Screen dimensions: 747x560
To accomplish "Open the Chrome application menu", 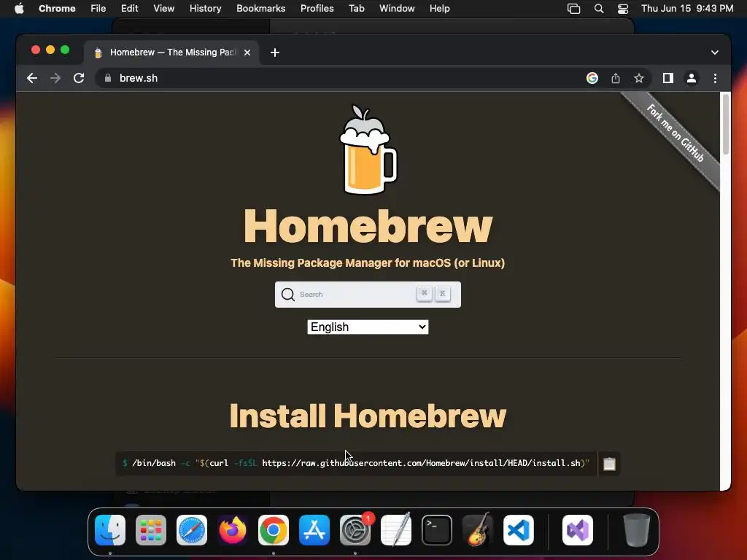I will pos(57,9).
